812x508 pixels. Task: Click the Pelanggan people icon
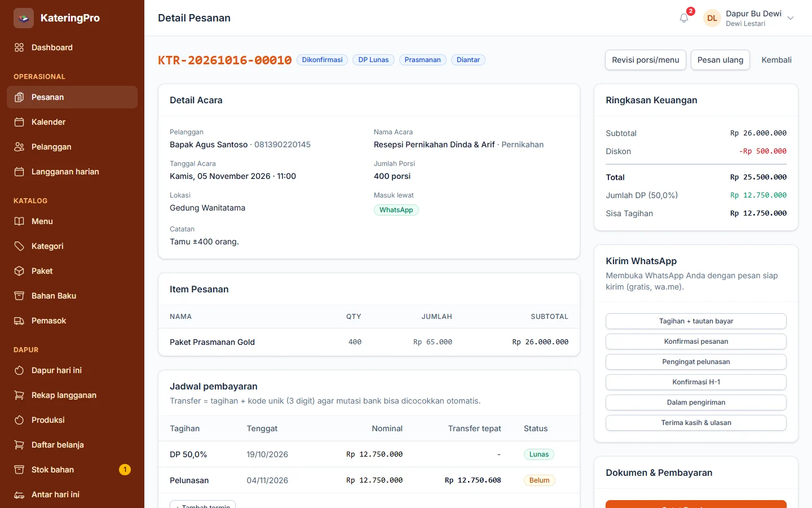tap(19, 147)
